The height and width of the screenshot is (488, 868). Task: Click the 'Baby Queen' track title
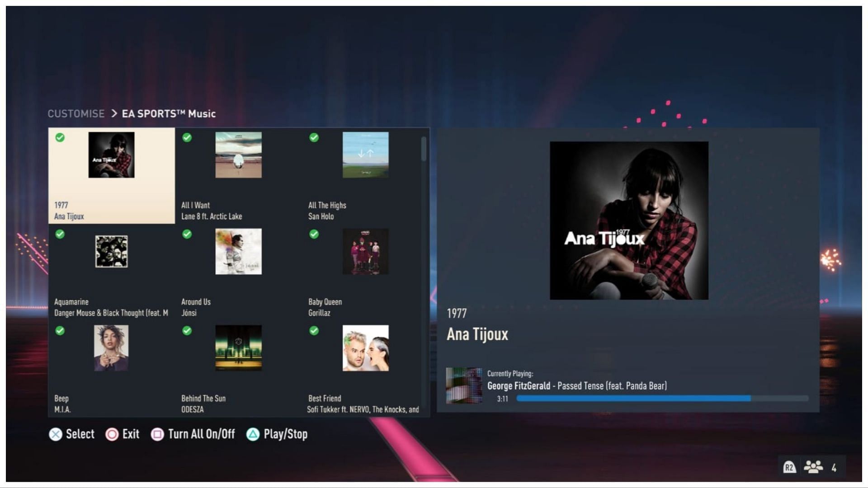click(325, 302)
